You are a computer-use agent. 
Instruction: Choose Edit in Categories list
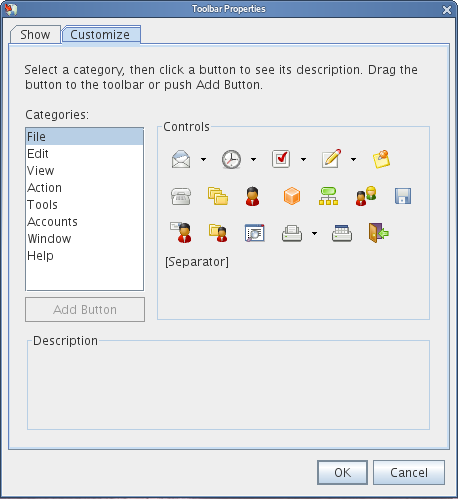(x=85, y=154)
